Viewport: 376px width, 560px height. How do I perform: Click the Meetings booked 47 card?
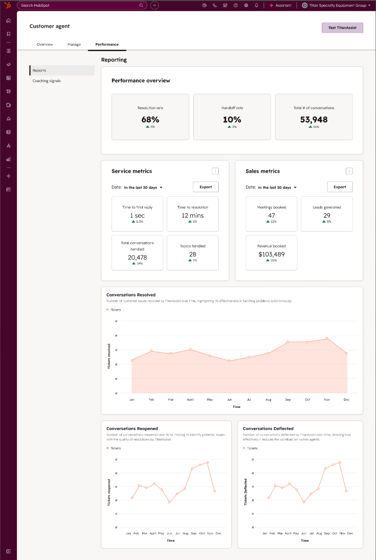coord(271,214)
